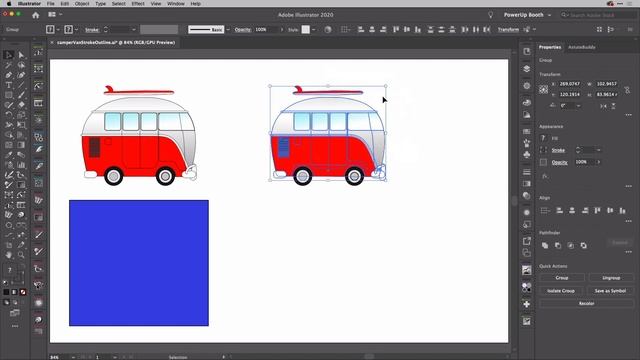Image resolution: width=640 pixels, height=360 pixels.
Task: Click the horizontal align left icon in control bar
Action: coord(361,29)
